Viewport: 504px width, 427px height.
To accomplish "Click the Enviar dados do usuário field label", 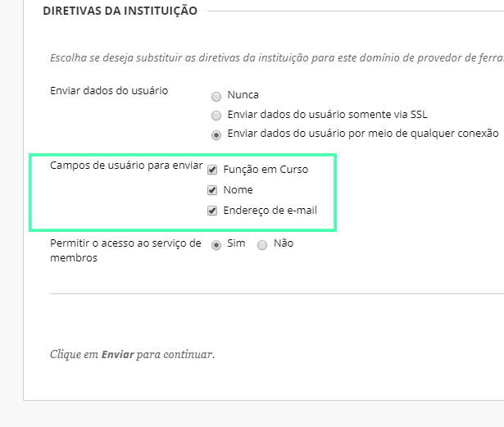I will [109, 91].
